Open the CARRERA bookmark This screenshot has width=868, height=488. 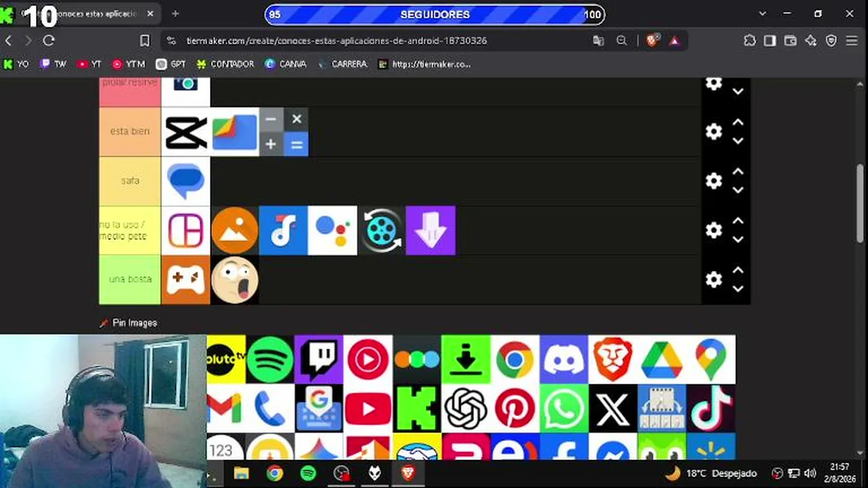(342, 64)
